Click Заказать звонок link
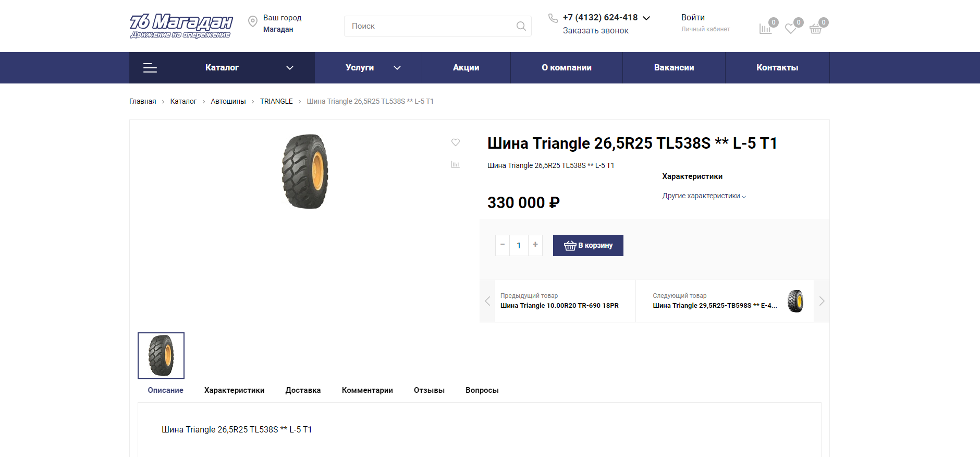The image size is (980, 457). pos(596,31)
